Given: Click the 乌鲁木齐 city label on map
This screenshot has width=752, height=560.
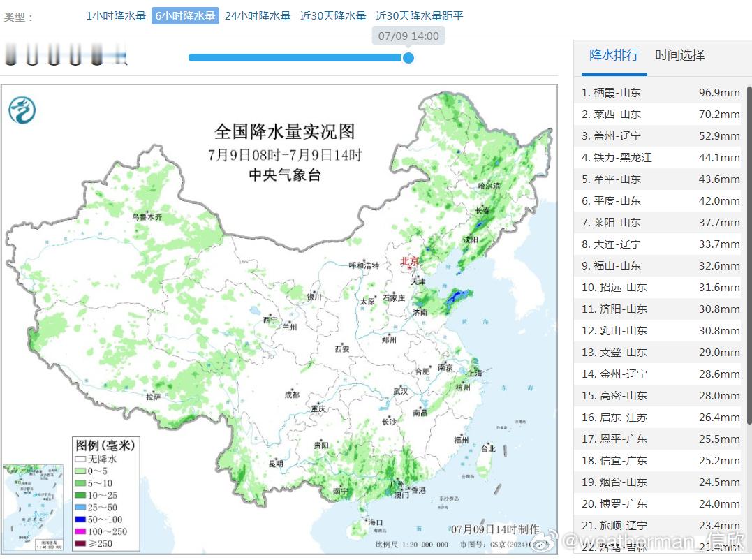Looking at the screenshot, I should (x=147, y=217).
